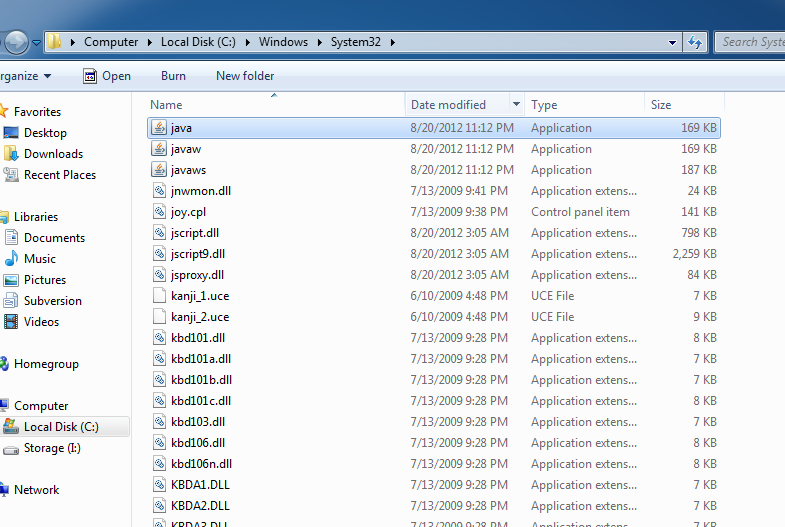
Task: Click the refresh button beside address bar
Action: point(695,42)
